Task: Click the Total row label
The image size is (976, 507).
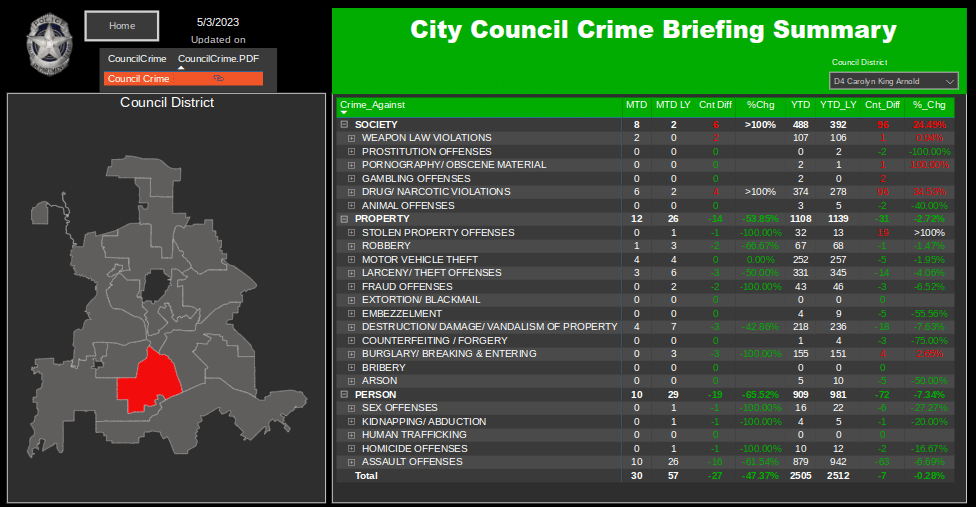Action: tap(368, 476)
